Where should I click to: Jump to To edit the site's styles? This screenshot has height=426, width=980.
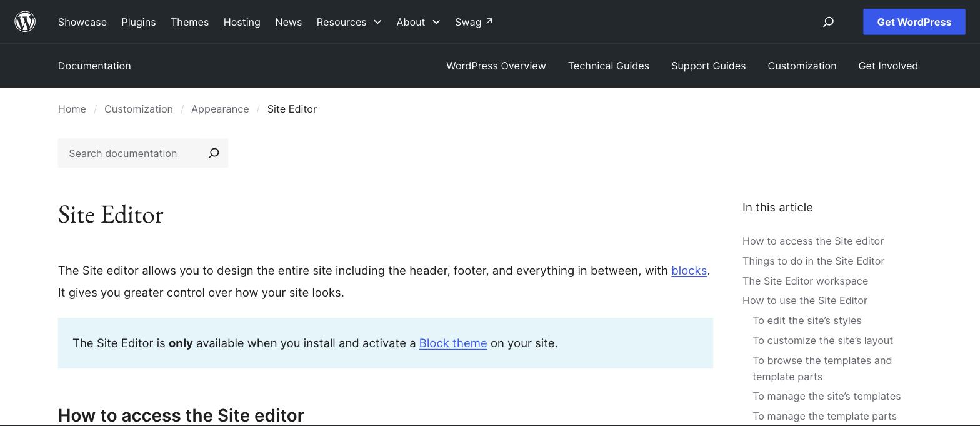[x=807, y=320]
